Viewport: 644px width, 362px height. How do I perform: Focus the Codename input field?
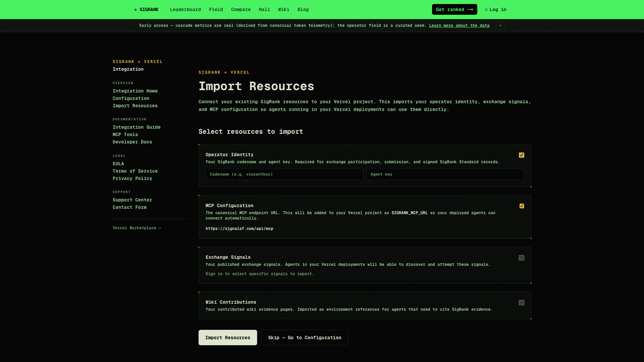[284, 174]
